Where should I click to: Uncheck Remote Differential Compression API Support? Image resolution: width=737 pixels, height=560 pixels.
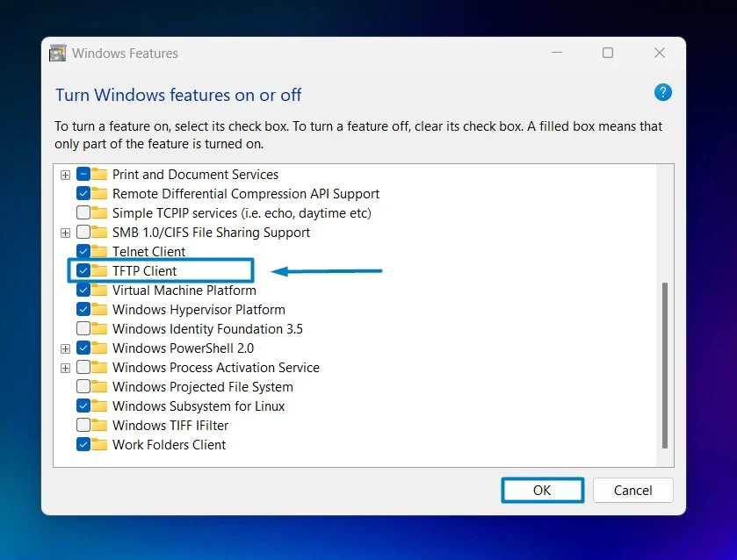[83, 194]
